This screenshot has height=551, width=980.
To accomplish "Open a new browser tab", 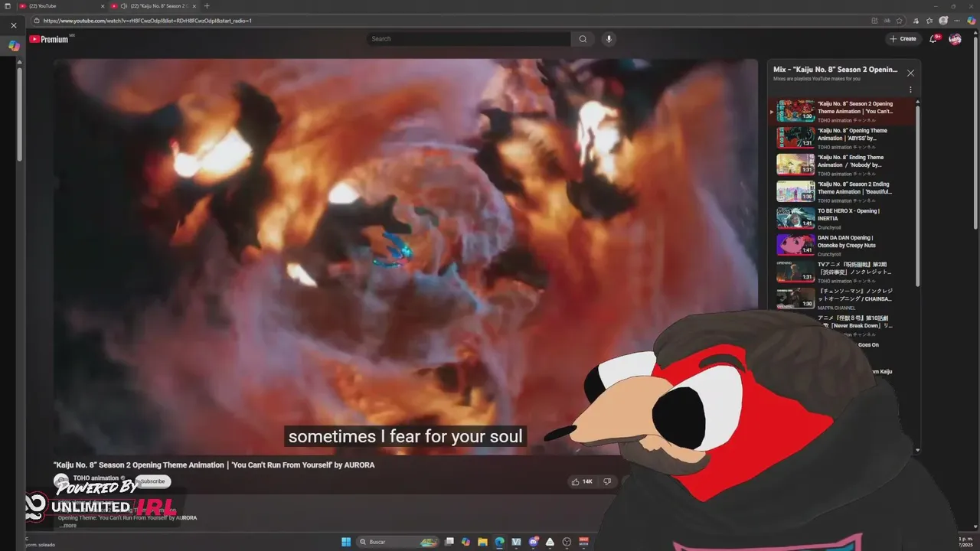I will coord(207,6).
